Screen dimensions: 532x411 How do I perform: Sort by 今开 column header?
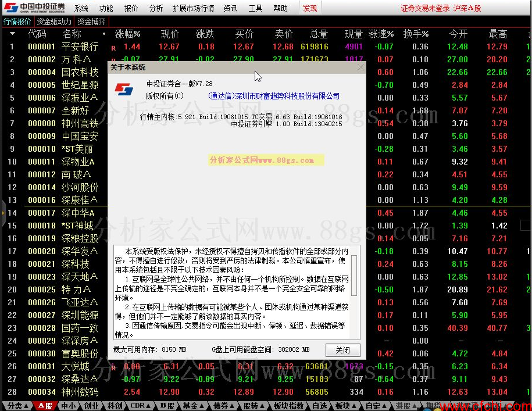pos(458,34)
